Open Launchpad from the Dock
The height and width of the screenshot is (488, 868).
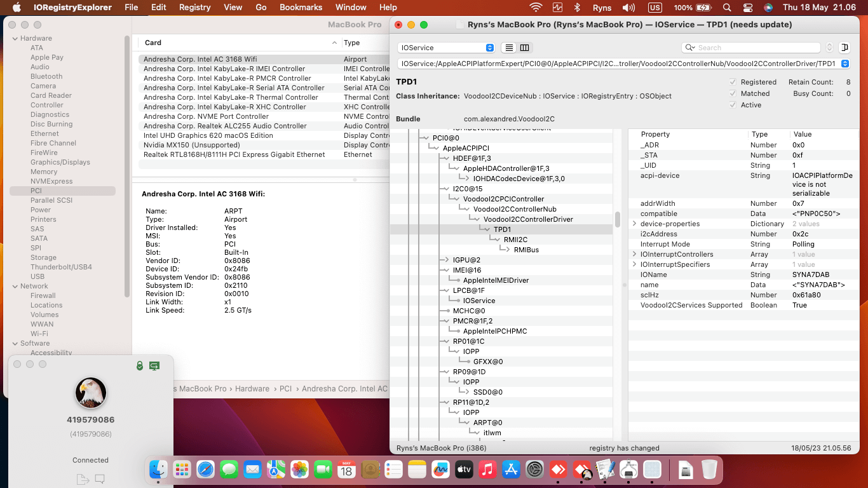point(182,470)
